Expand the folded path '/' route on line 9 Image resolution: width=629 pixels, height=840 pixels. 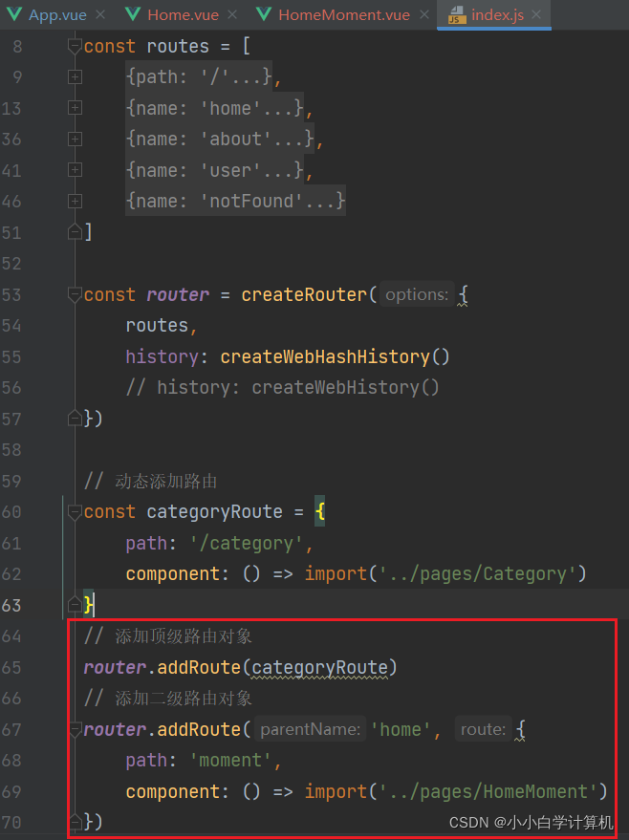click(75, 77)
